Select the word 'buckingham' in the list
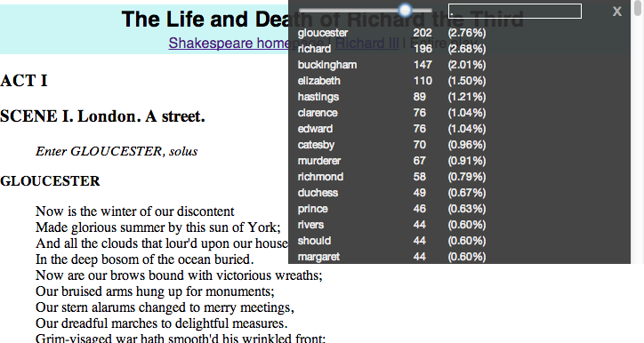The height and width of the screenshot is (343, 644). (327, 65)
